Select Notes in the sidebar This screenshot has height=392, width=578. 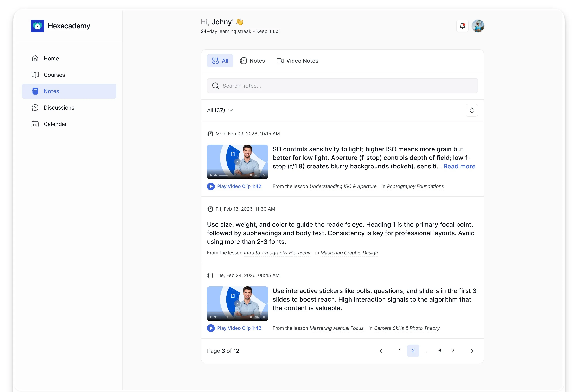click(x=69, y=91)
